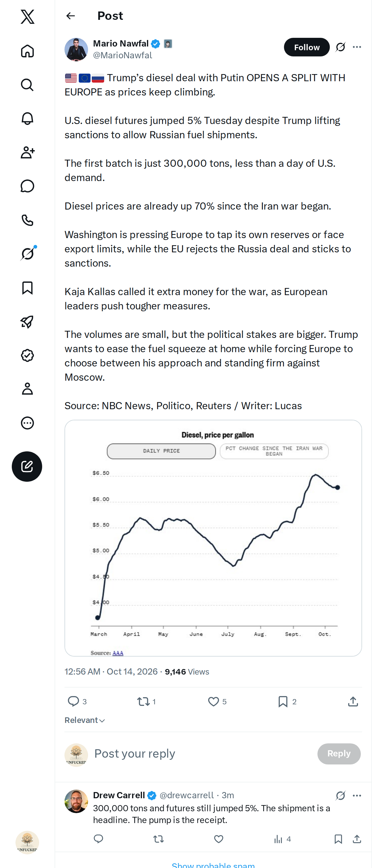Expand the Relevant replies sort dropdown
This screenshot has width=372, height=868.
85,720
